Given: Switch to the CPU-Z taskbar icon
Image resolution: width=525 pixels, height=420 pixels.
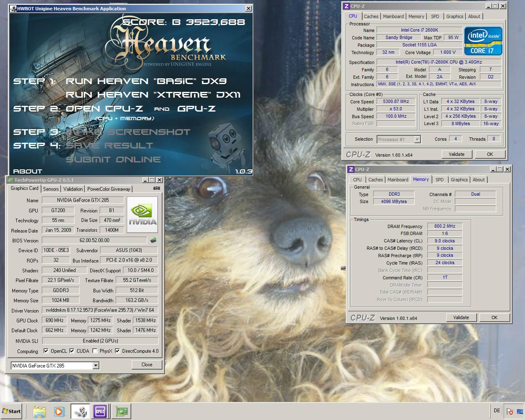Looking at the screenshot, I should click(100, 411).
